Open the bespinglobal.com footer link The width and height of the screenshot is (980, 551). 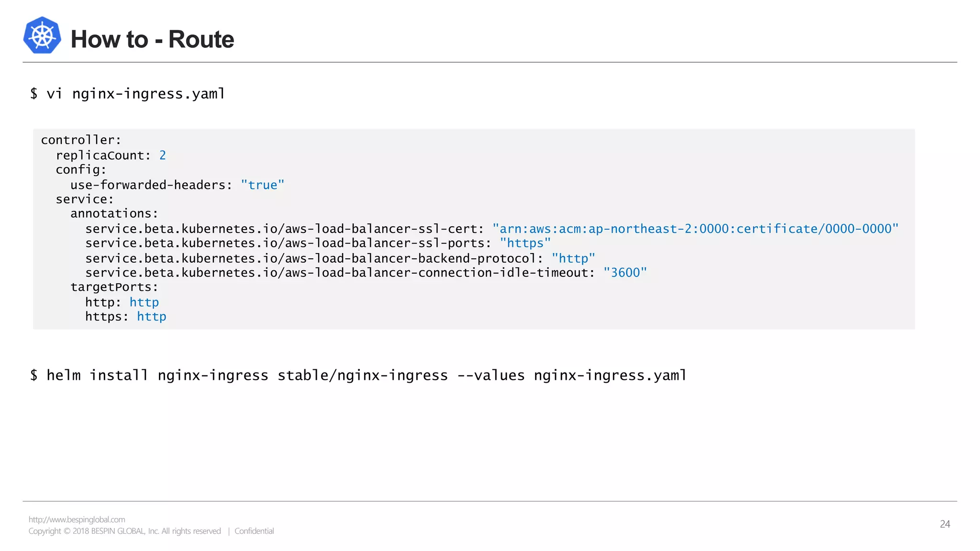tap(77, 519)
